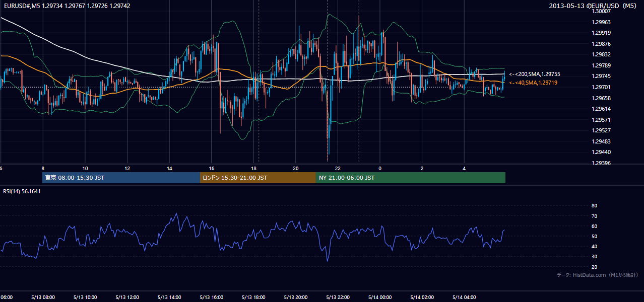
Task: Click the EURUSD#,M5 chart title text
Action: pos(66,6)
